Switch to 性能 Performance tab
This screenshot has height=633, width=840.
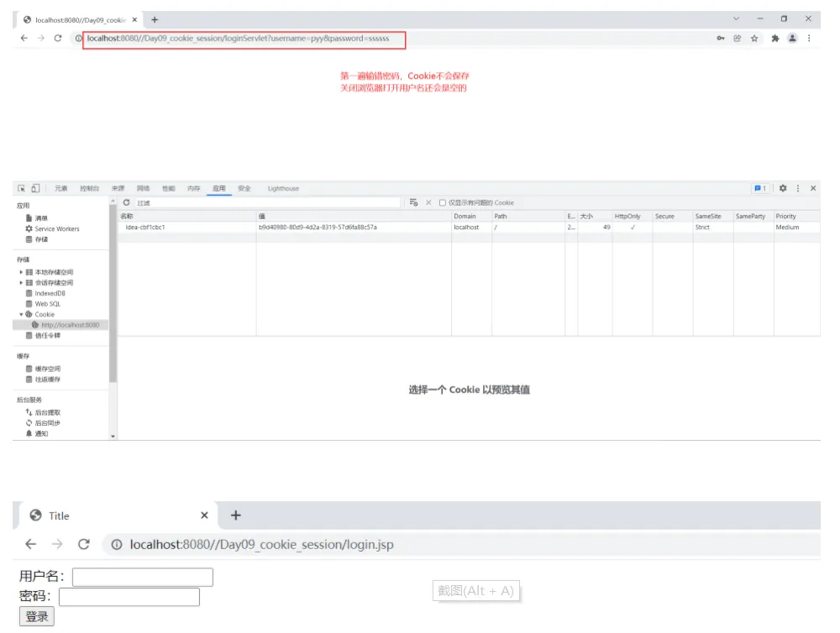coord(169,189)
